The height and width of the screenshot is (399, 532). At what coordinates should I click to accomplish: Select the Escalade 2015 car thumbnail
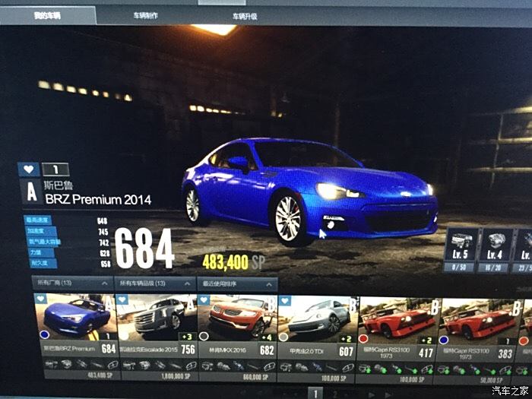coord(157,316)
